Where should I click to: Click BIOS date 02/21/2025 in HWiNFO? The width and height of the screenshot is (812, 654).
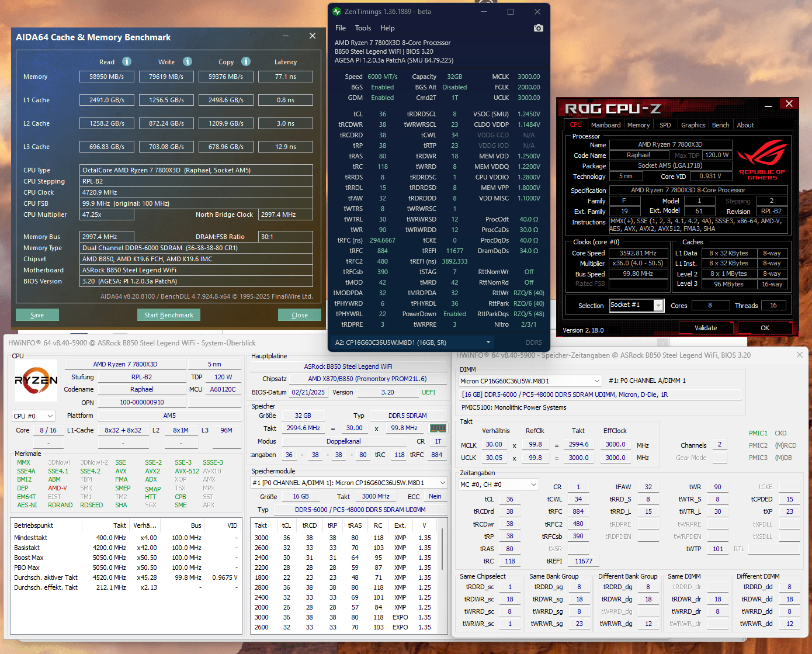(308, 392)
